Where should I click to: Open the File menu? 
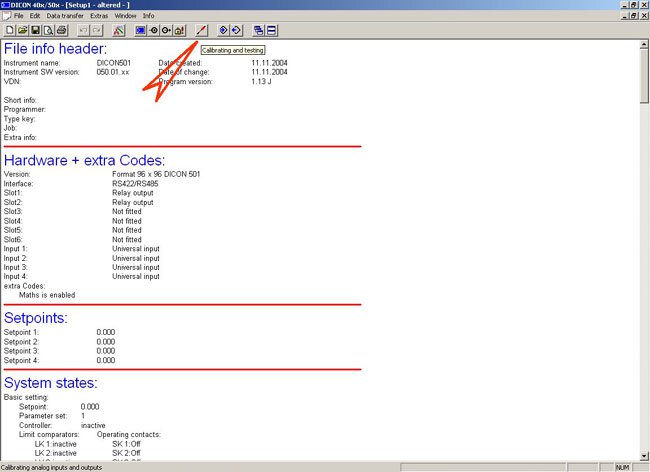pyautogui.click(x=19, y=16)
